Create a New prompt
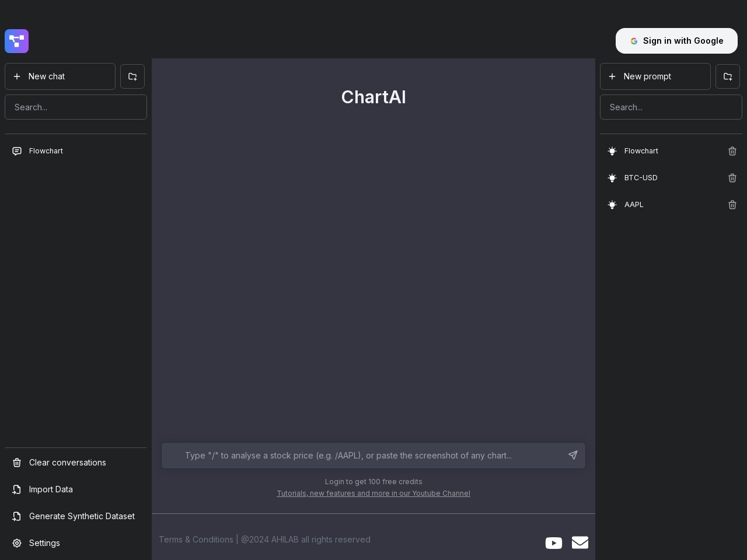 point(655,76)
